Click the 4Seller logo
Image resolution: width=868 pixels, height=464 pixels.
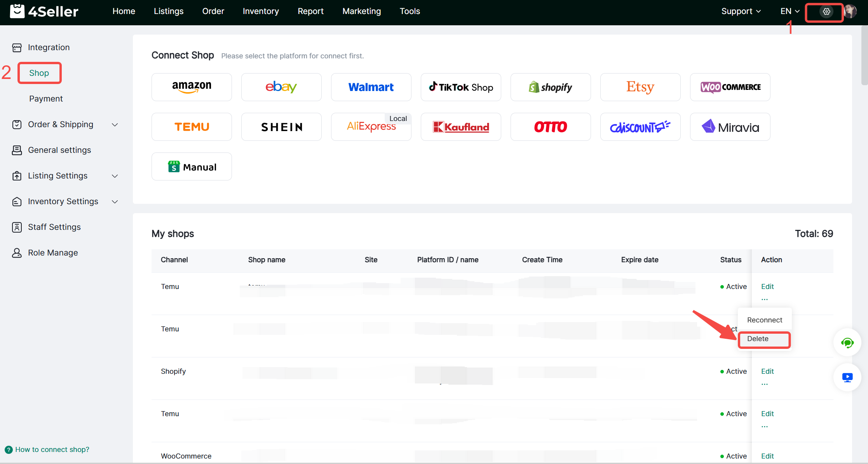tap(44, 11)
